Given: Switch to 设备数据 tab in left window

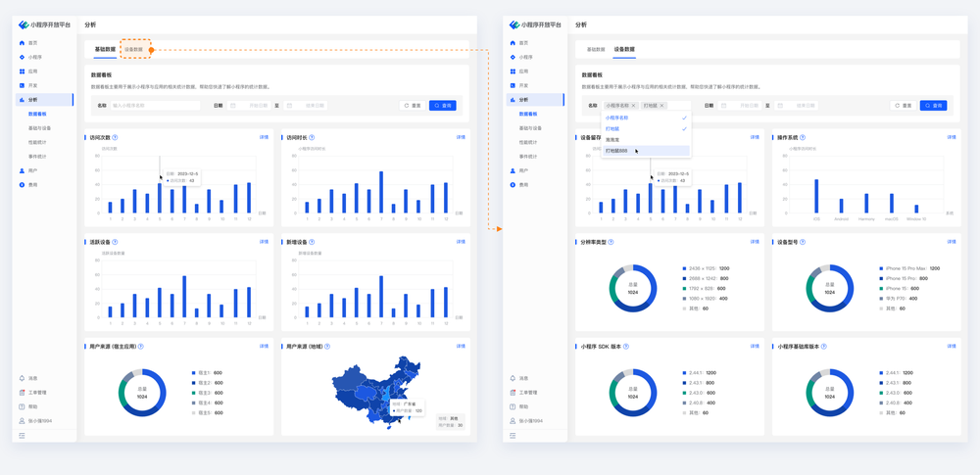Looking at the screenshot, I should [134, 49].
